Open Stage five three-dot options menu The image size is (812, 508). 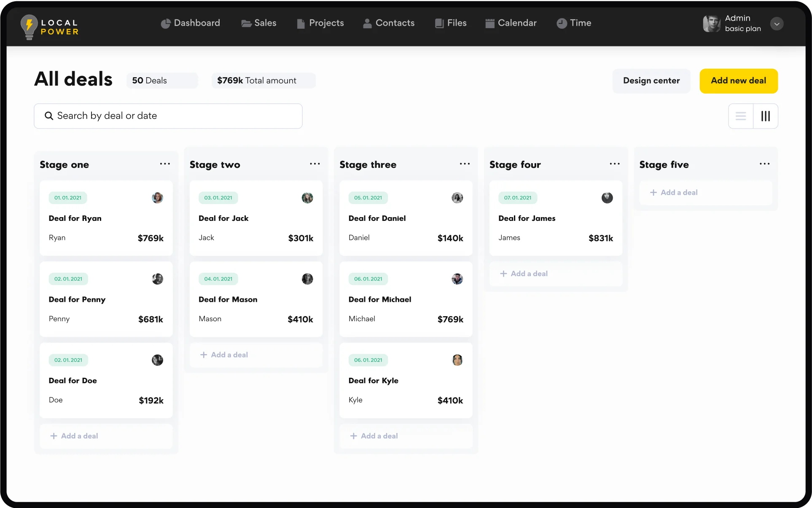point(764,164)
